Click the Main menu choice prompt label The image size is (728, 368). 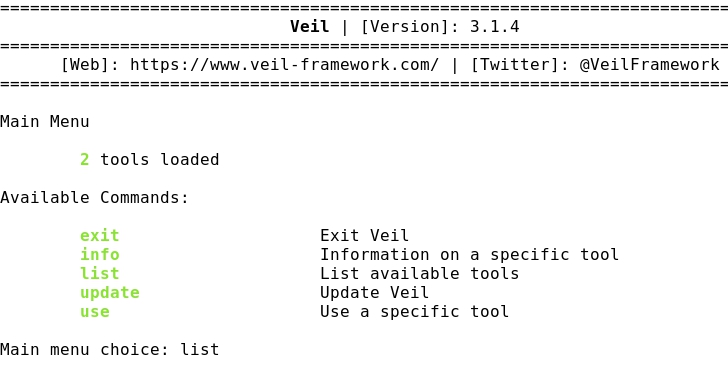click(x=84, y=349)
